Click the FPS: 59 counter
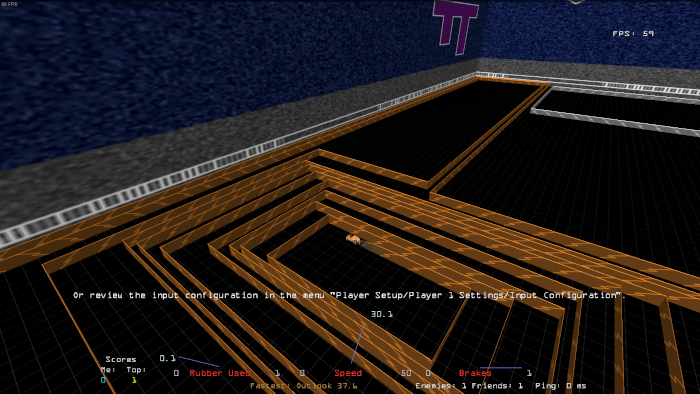700x394 pixels. click(633, 33)
